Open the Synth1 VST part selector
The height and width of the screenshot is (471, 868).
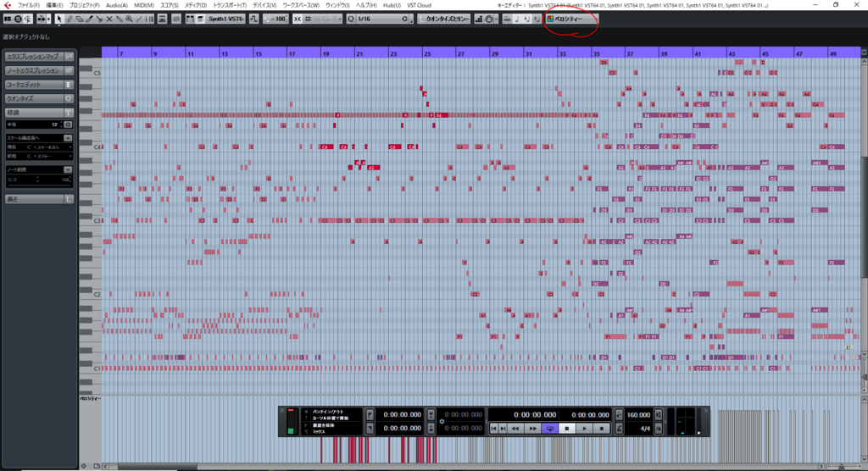[225, 19]
